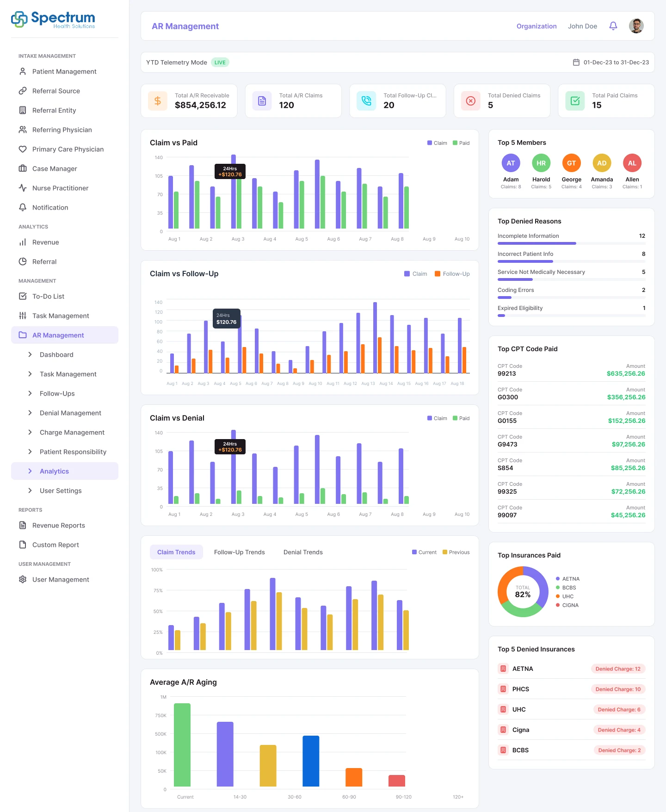Click the To-Do List checkbox icon

coord(23,296)
